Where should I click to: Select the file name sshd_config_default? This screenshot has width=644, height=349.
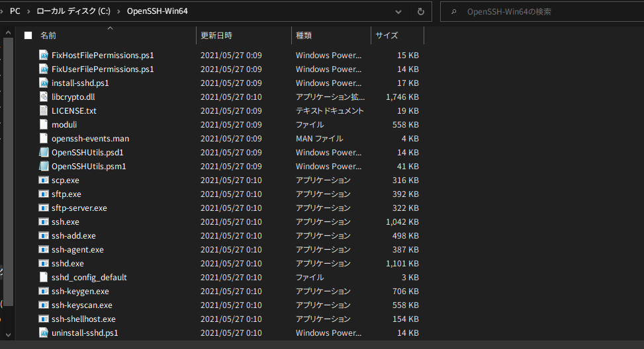click(89, 278)
